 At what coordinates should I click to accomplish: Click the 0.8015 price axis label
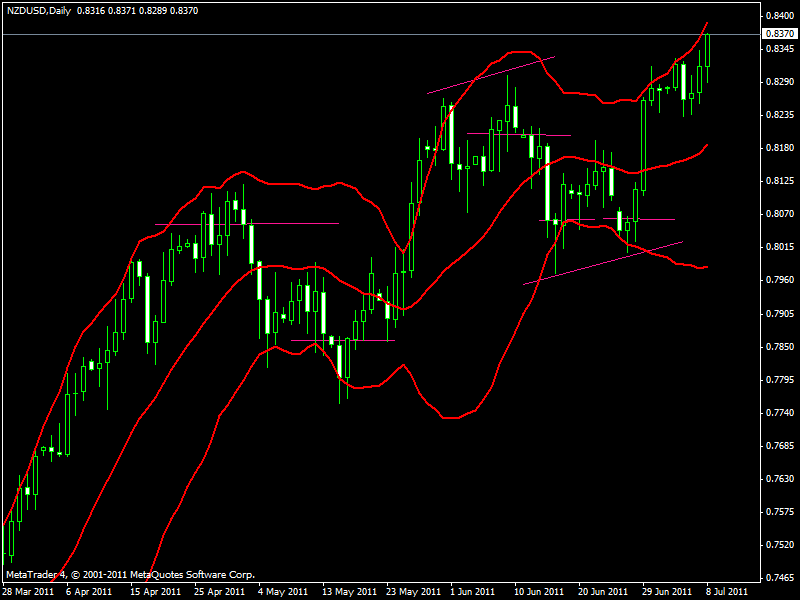[x=780, y=247]
